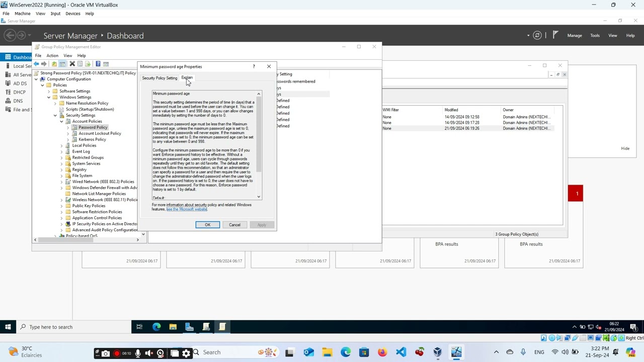
Task: Open the Microsoft website link in the dialog
Action: pos(187,209)
